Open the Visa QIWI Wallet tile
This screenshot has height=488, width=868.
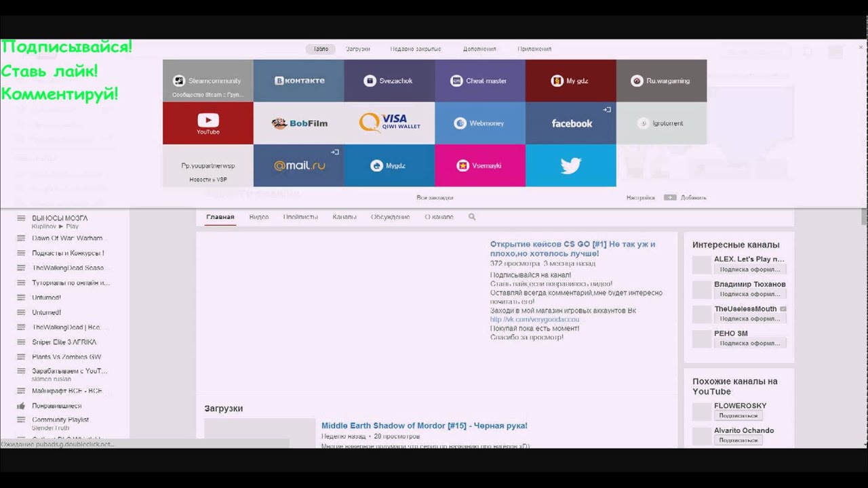[x=390, y=123]
